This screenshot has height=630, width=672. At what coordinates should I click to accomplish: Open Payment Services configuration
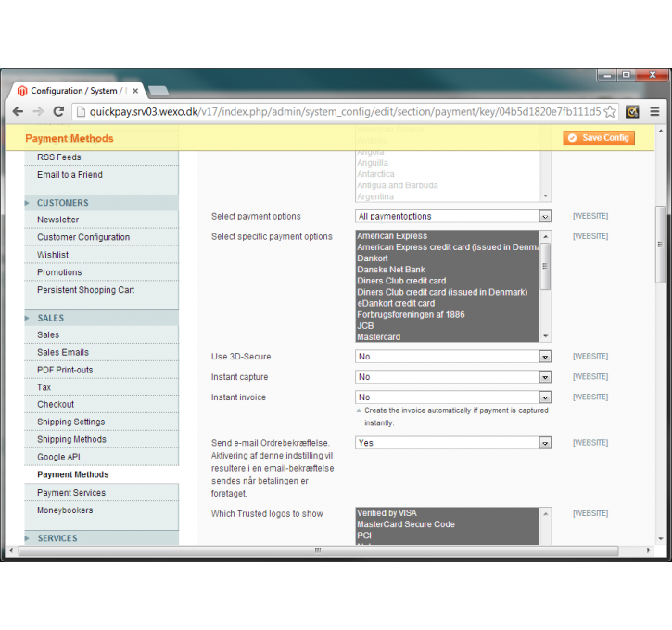pos(71,493)
